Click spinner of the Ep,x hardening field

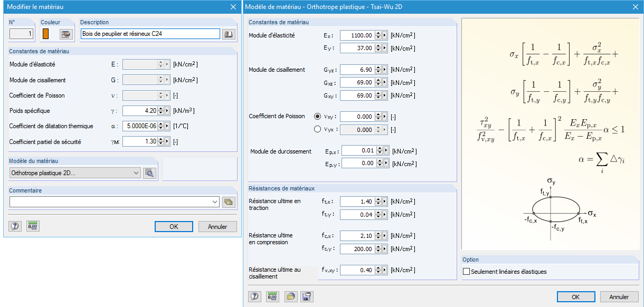[378, 151]
